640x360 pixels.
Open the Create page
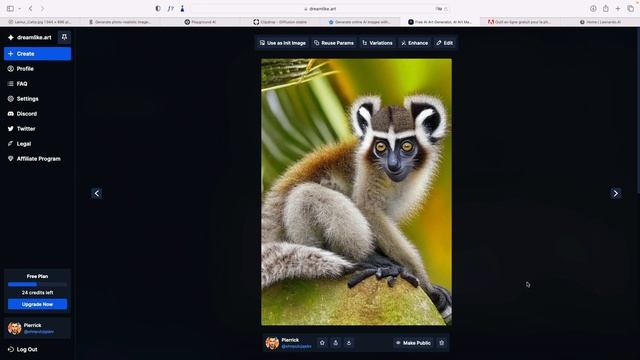point(38,53)
